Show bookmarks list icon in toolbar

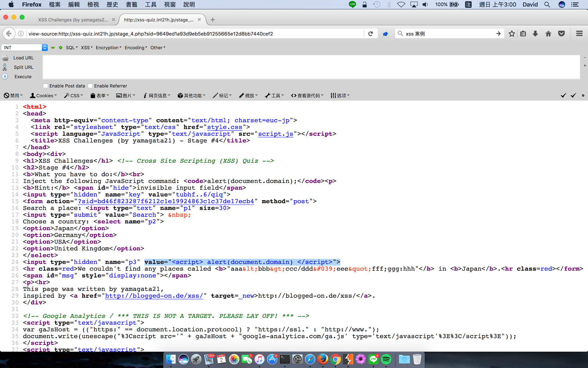pyautogui.click(x=523, y=33)
